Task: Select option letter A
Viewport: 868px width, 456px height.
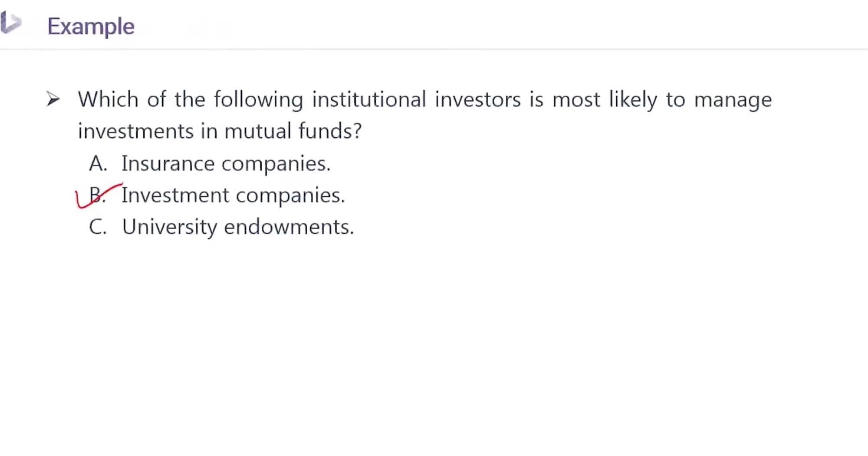Action: [97, 164]
